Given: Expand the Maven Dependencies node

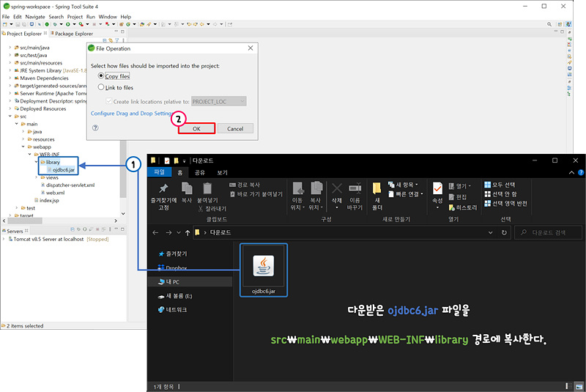Looking at the screenshot, I should (10, 78).
